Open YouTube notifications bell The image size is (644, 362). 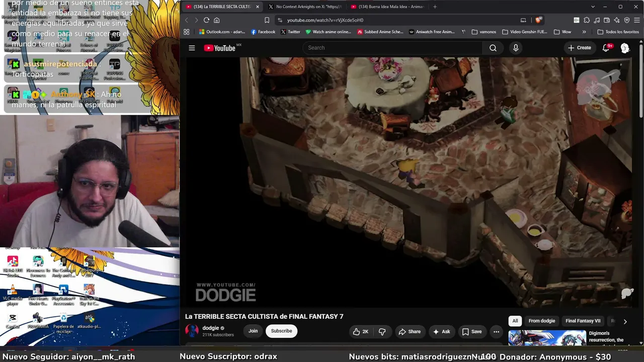click(607, 48)
